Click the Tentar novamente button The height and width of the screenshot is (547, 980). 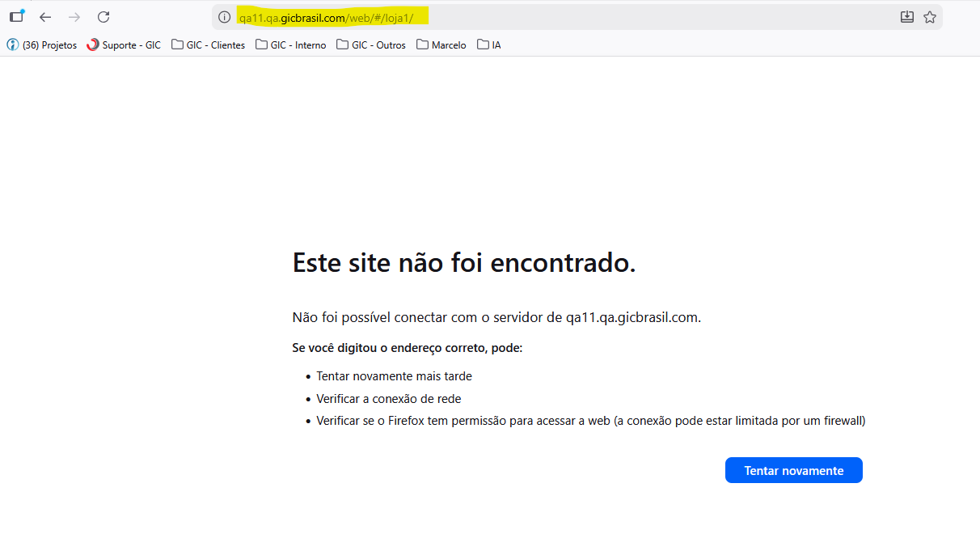794,470
